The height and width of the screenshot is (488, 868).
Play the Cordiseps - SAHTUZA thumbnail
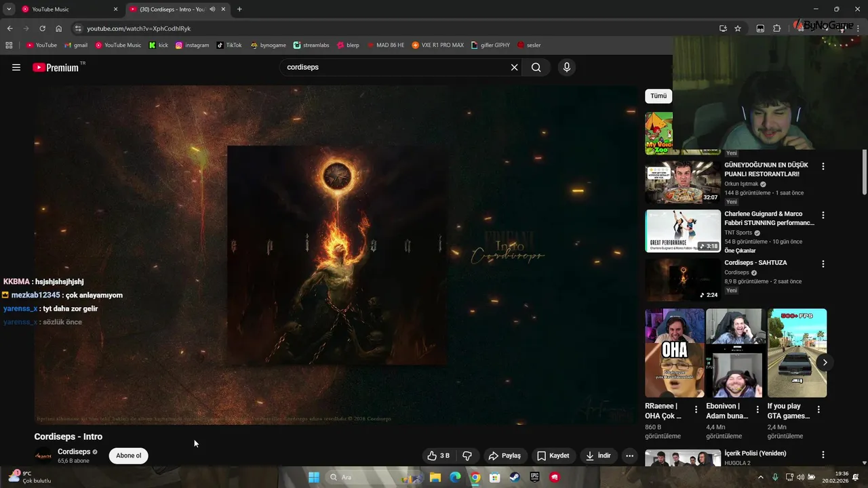pos(682,280)
